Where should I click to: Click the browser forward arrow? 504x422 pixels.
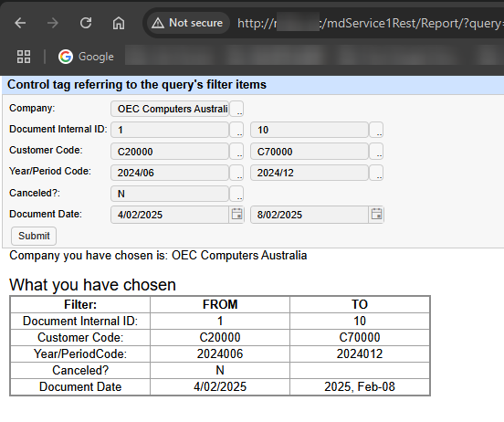point(53,23)
